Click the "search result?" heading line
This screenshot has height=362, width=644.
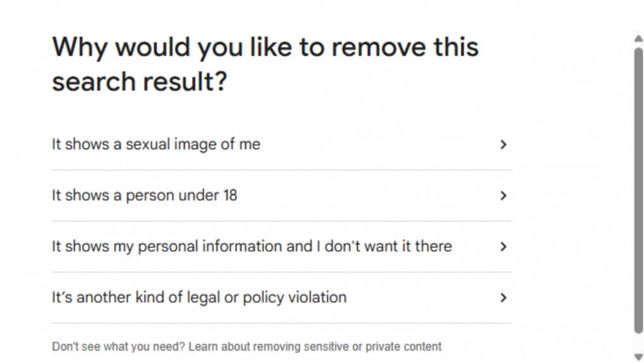click(x=139, y=83)
